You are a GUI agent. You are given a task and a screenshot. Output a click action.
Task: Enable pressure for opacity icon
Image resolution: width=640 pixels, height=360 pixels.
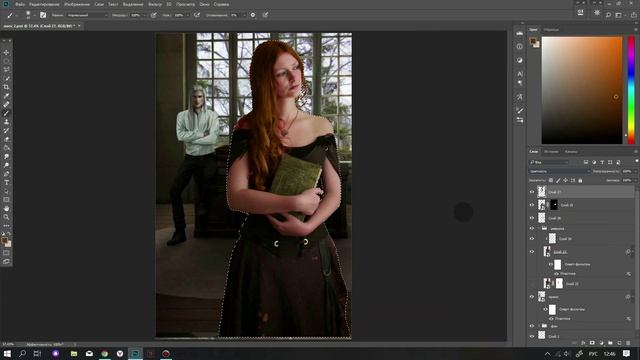click(x=153, y=15)
